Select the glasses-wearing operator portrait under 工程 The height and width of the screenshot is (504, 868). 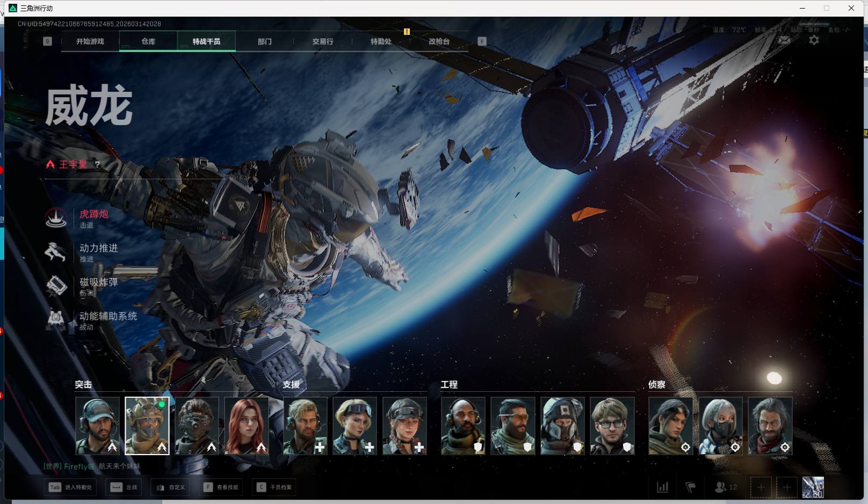[612, 426]
